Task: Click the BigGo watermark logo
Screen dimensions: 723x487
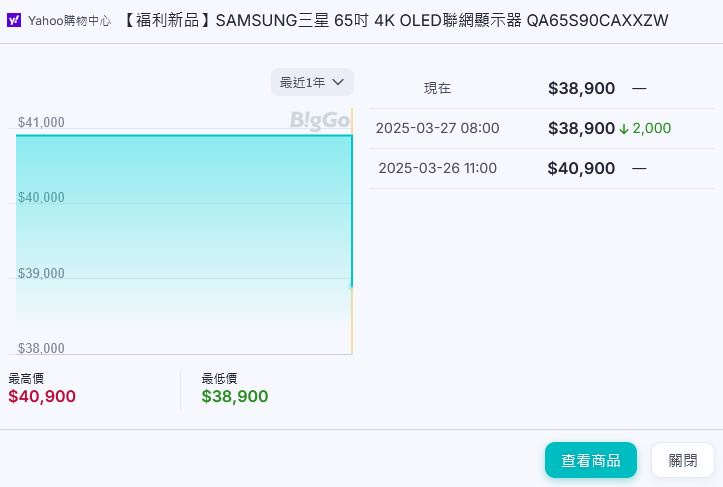Action: (320, 121)
